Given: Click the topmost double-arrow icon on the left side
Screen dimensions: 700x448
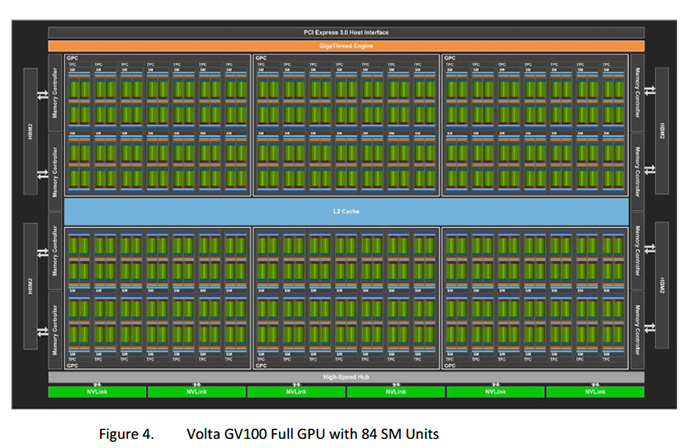Looking at the screenshot, I should [x=43, y=95].
